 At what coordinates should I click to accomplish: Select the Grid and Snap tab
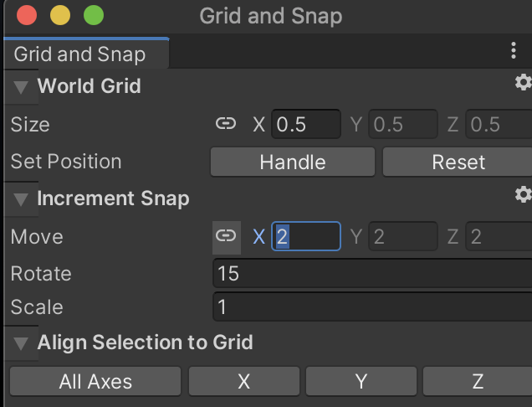tap(86, 54)
